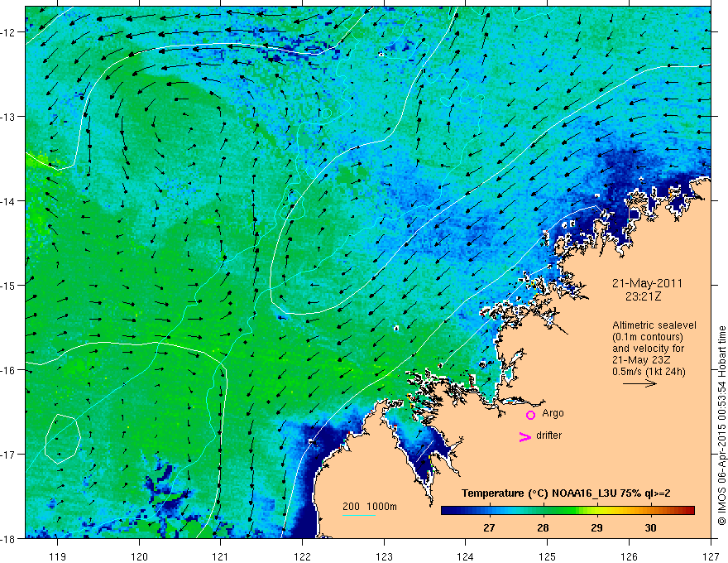Click the latitude label '-16' on left axis
Screen dimensions: 728x563
[x=9, y=370]
